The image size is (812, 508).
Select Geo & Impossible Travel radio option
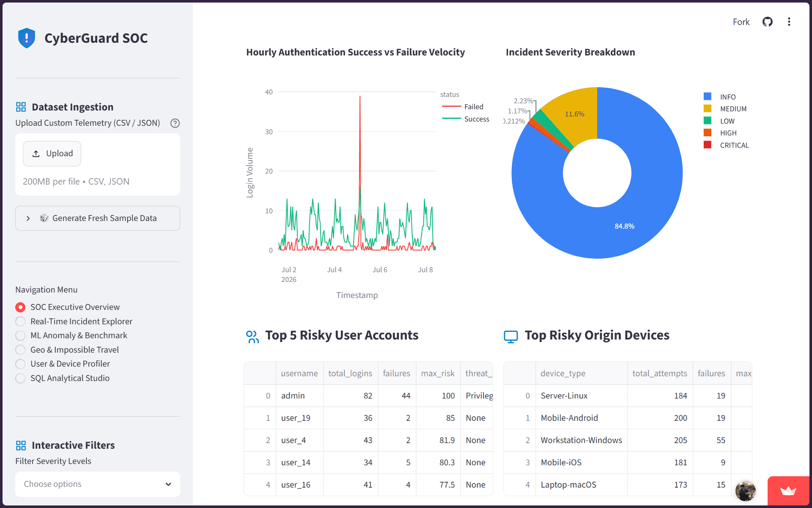20,350
